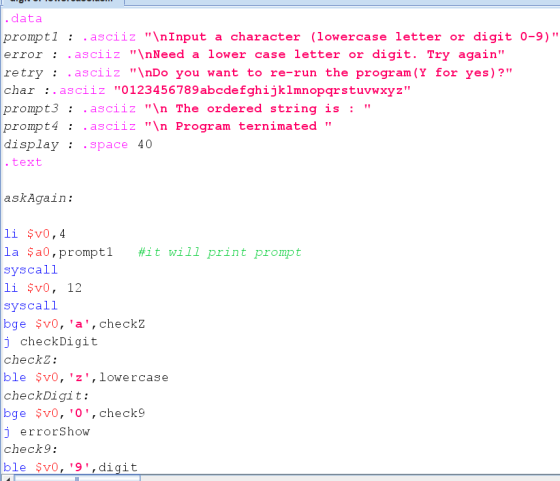
Task: Click the syscall below "li $v0, 12"
Action: 30,306
